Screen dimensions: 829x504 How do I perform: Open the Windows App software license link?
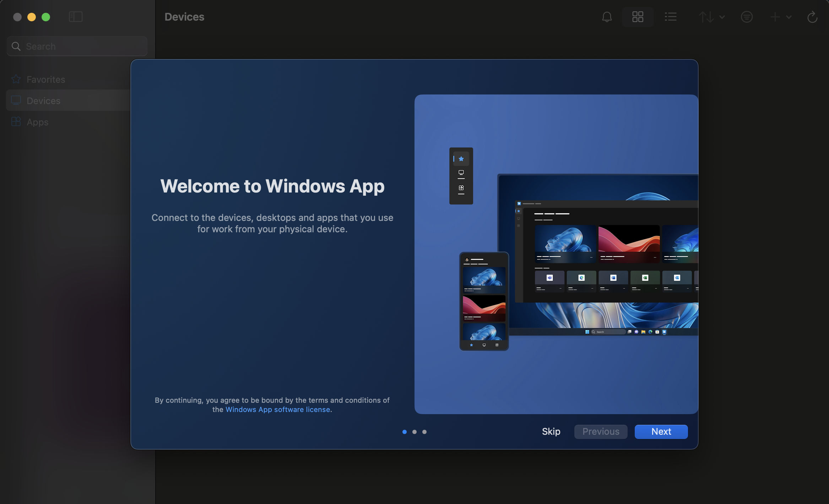(x=278, y=409)
